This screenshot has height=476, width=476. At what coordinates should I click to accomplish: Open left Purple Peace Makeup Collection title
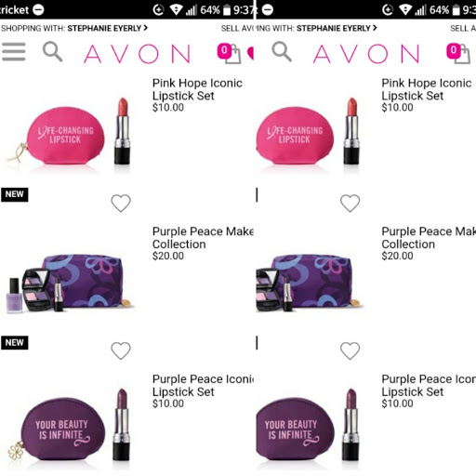tap(203, 238)
